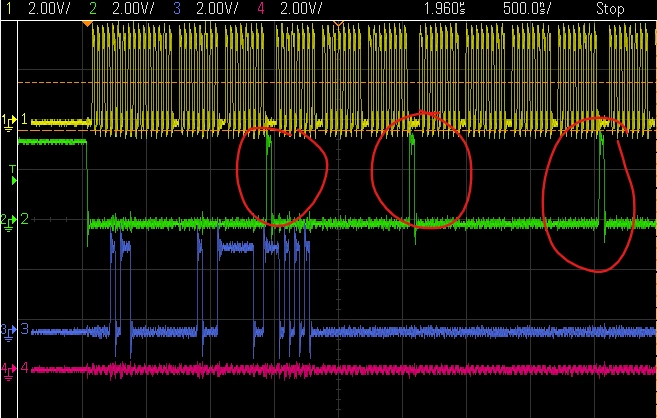The image size is (657, 418).
Task: Click the yellow channel 1 number in header
Action: (x=9, y=9)
